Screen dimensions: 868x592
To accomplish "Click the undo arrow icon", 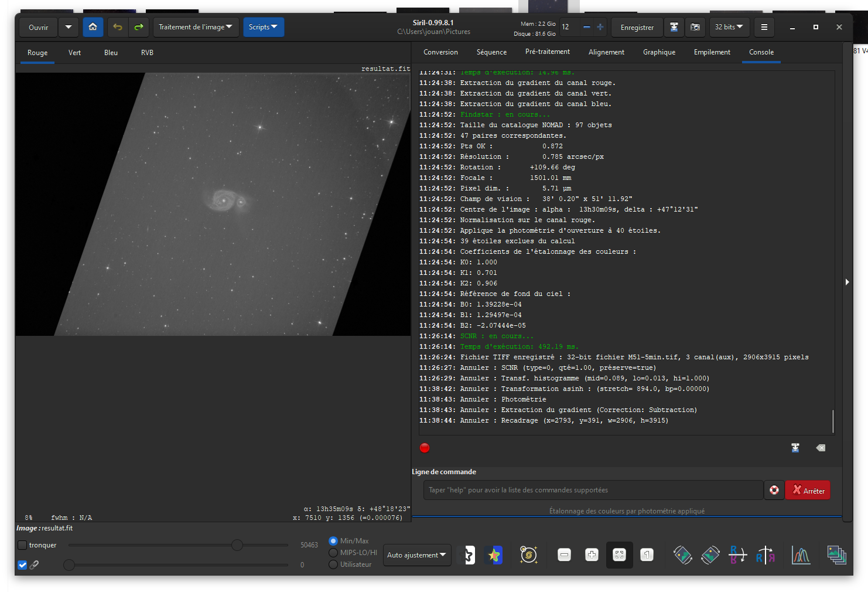I will point(118,27).
